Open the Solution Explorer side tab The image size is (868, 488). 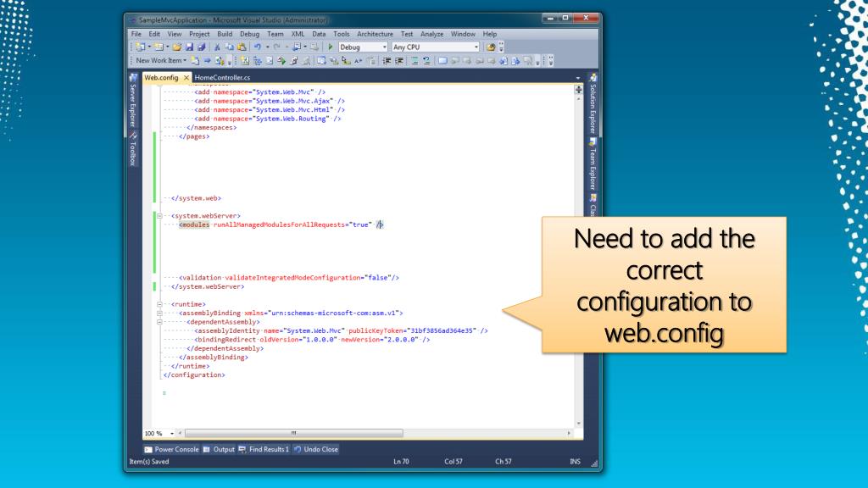[x=593, y=103]
